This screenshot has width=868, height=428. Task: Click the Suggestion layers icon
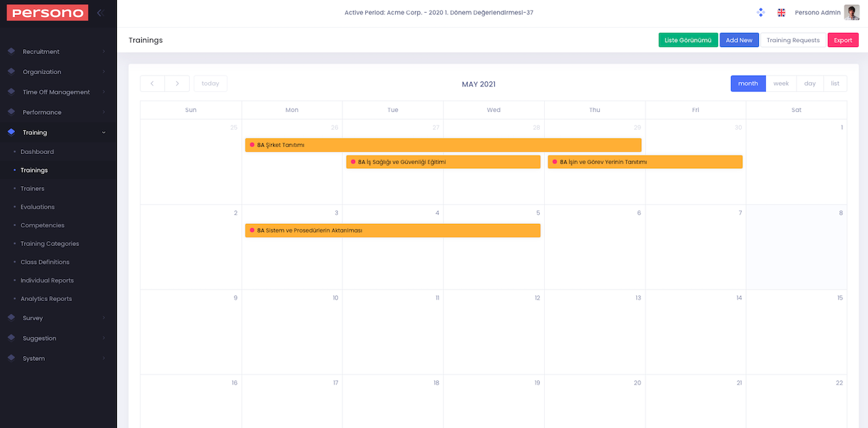(x=11, y=338)
